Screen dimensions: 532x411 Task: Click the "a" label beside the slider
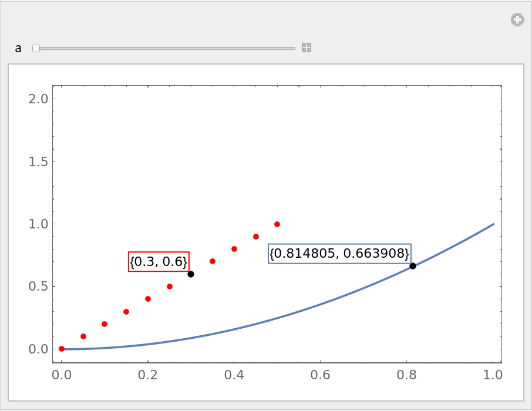18,48
